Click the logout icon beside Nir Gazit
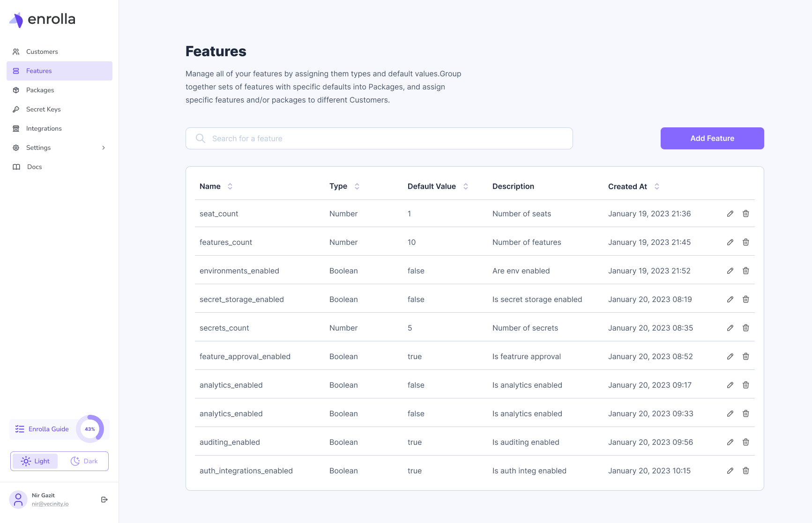Viewport: 812px width, 523px height. pos(104,500)
